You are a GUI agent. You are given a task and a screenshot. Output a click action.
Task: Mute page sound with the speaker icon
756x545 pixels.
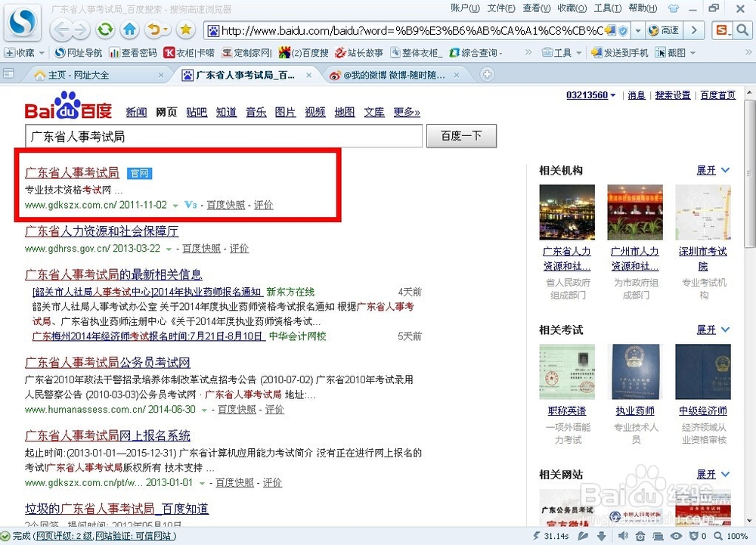(x=622, y=536)
